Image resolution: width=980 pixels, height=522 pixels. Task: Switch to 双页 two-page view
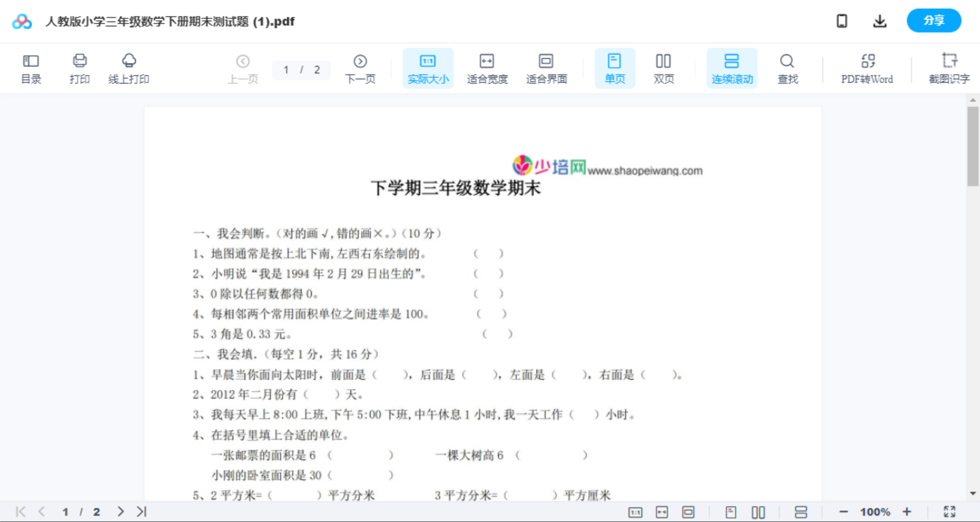[664, 68]
